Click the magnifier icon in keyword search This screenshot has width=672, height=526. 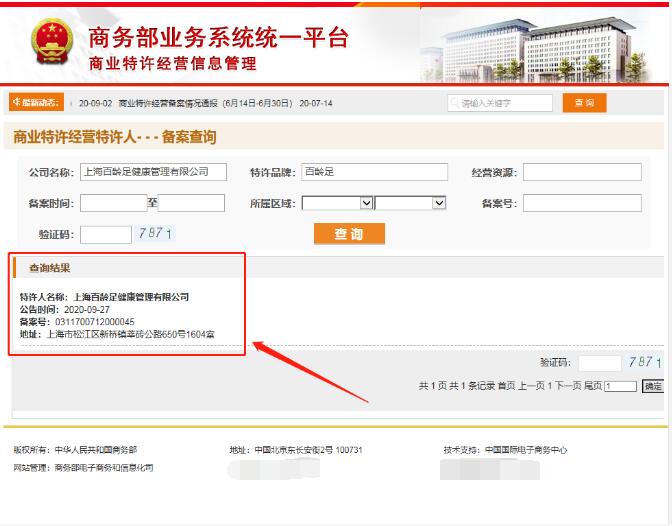click(455, 103)
